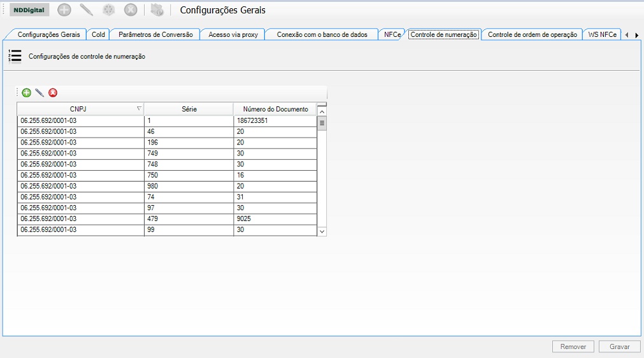Image resolution: width=644 pixels, height=358 pixels.
Task: Click the grayed-out pencil icon in top toolbar
Action: click(86, 10)
